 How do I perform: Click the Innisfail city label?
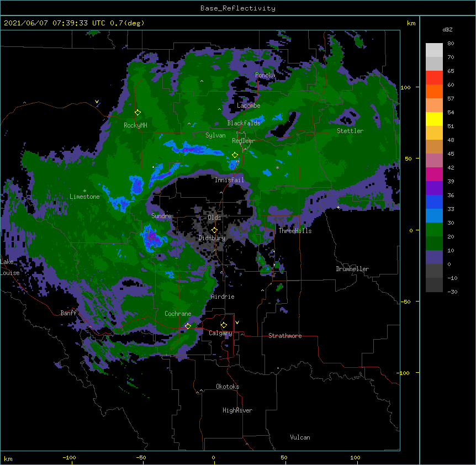229,180
